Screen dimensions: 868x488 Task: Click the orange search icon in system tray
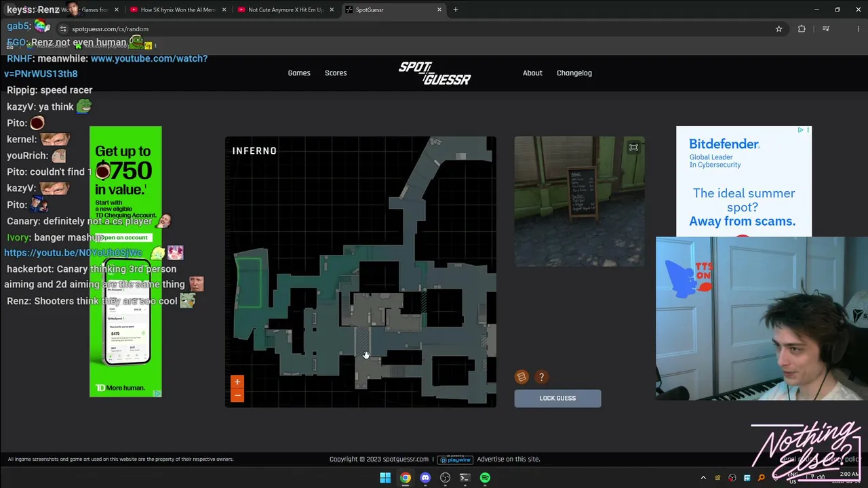[x=762, y=478]
